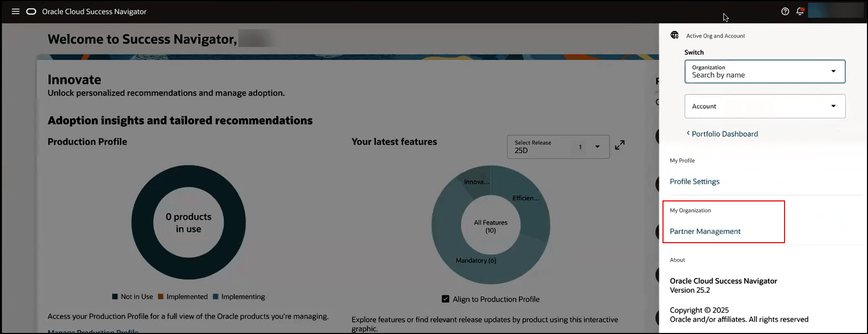Click the Implemented legend swatch

161,296
